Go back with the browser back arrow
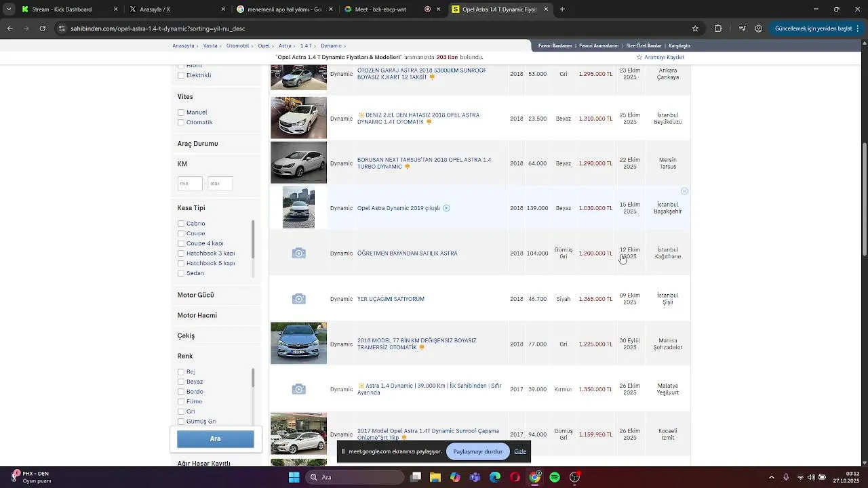Image resolution: width=868 pixels, height=488 pixels. (x=10, y=28)
